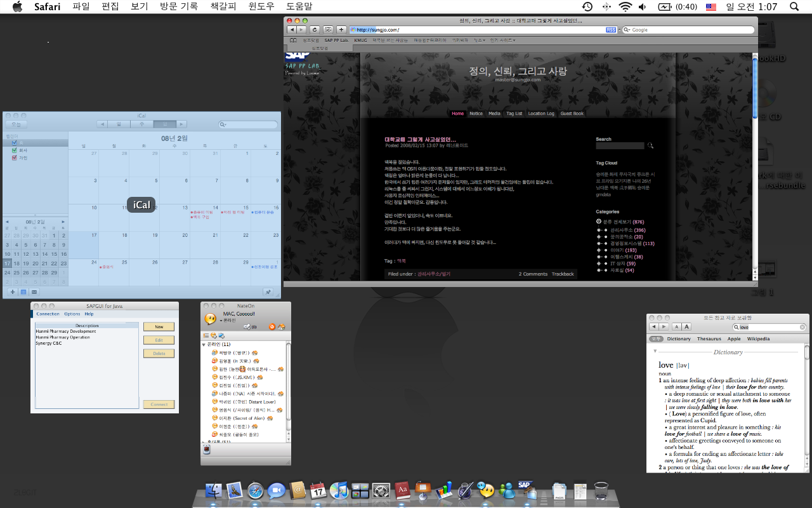Open the blog's Tag List tab

514,114
